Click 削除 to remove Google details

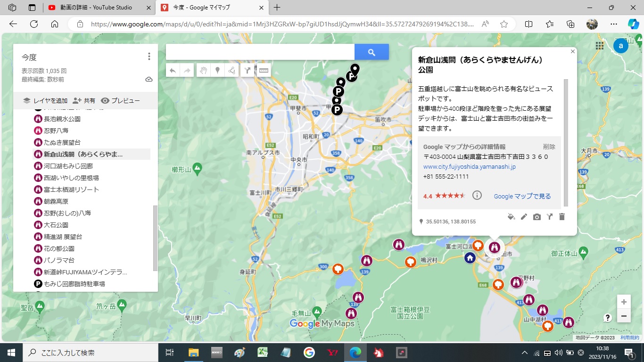549,147
